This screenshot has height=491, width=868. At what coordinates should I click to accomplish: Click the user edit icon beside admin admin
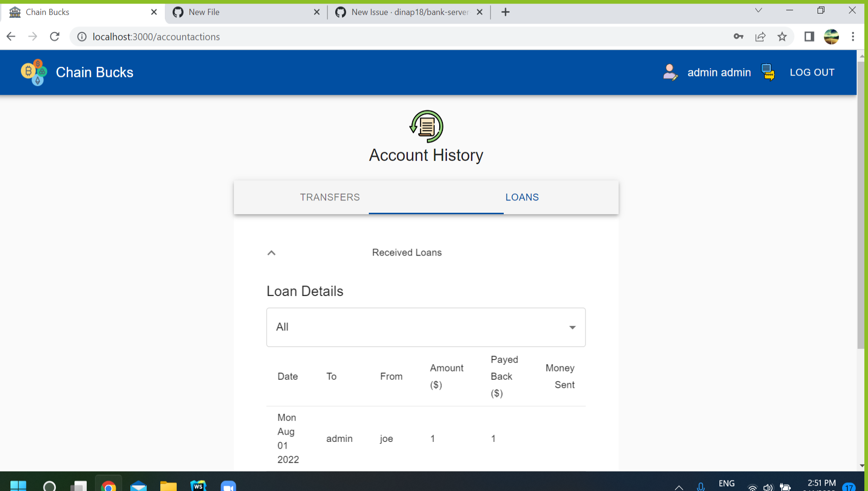[x=671, y=72]
